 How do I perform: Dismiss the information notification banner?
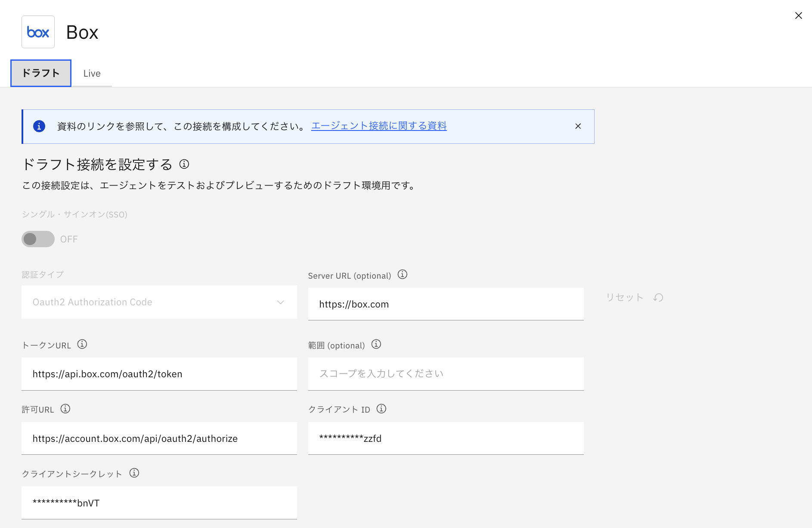[x=578, y=126]
